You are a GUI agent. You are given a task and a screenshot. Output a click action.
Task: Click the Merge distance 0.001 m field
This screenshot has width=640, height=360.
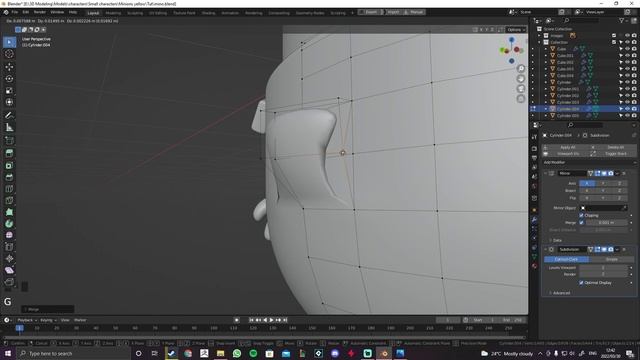(606, 222)
